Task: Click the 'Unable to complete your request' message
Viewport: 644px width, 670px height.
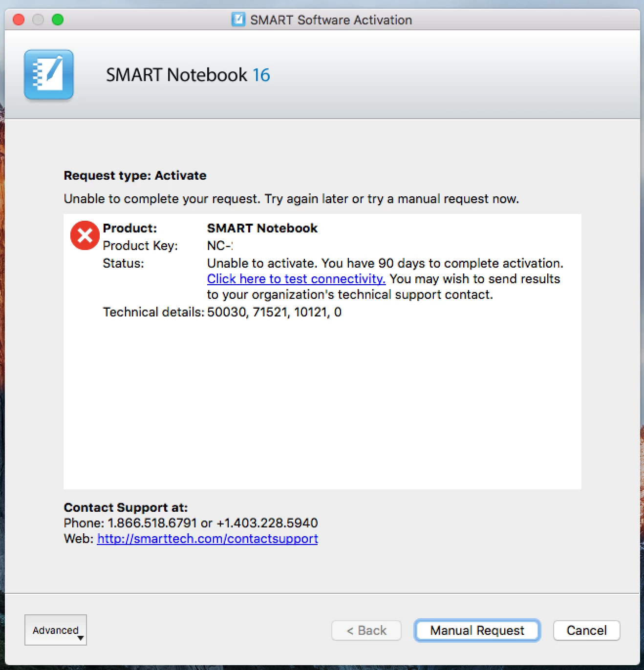Action: [x=291, y=199]
